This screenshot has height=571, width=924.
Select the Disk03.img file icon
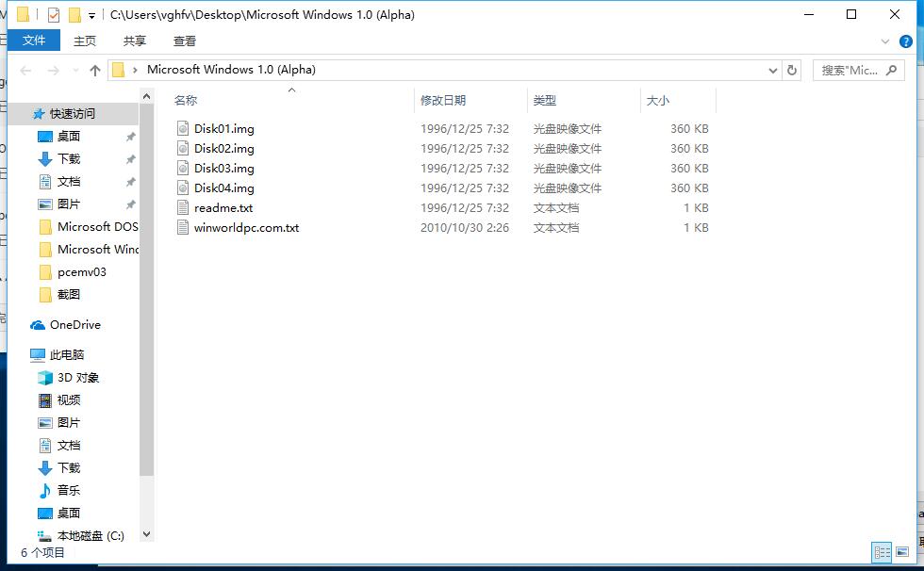pyautogui.click(x=183, y=169)
